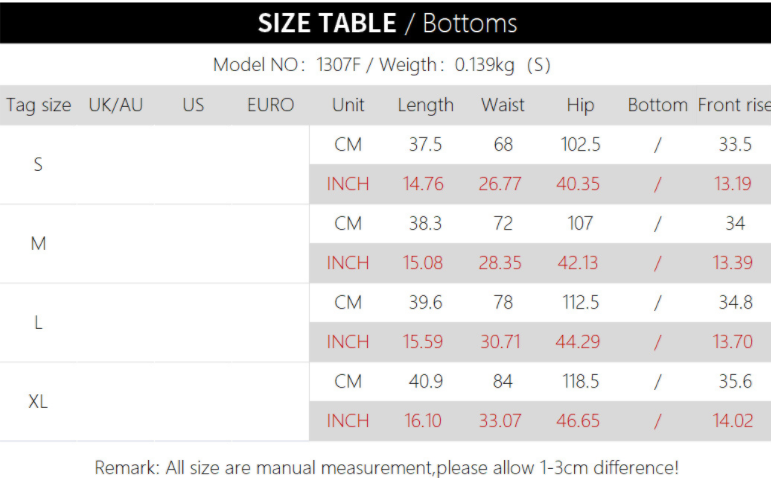Select the 26.77 inch waist value
The width and height of the screenshot is (771, 478).
click(x=500, y=184)
